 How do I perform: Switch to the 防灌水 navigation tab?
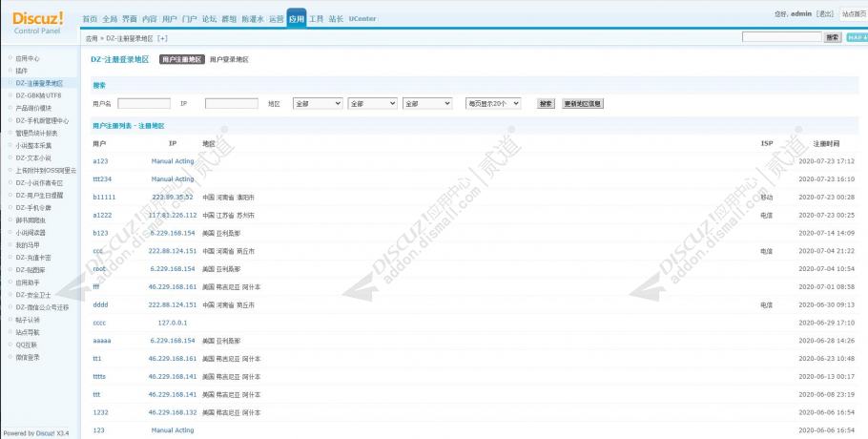(253, 19)
